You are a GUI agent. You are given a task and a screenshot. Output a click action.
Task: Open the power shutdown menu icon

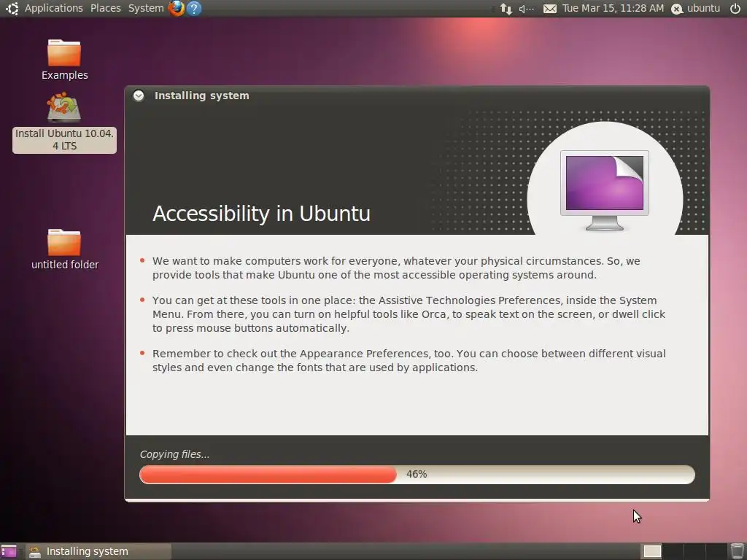(735, 8)
